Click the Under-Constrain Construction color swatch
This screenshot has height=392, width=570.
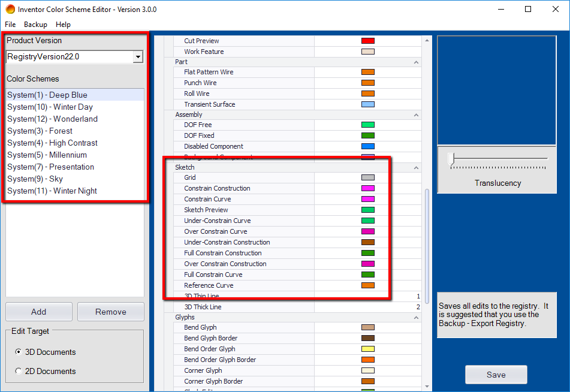click(x=368, y=242)
